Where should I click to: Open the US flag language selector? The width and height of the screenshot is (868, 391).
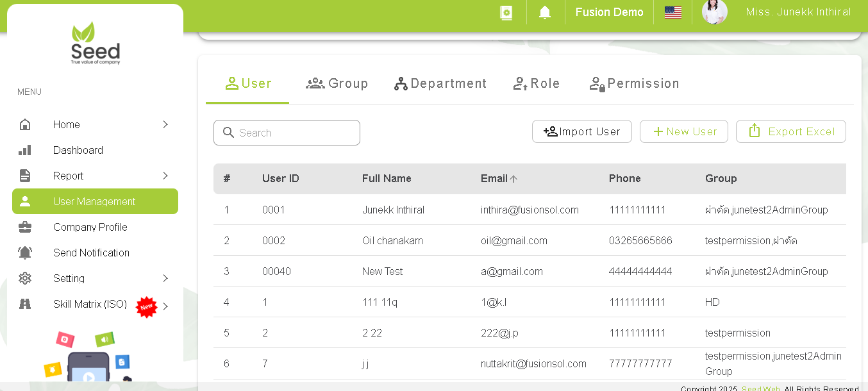tap(672, 12)
